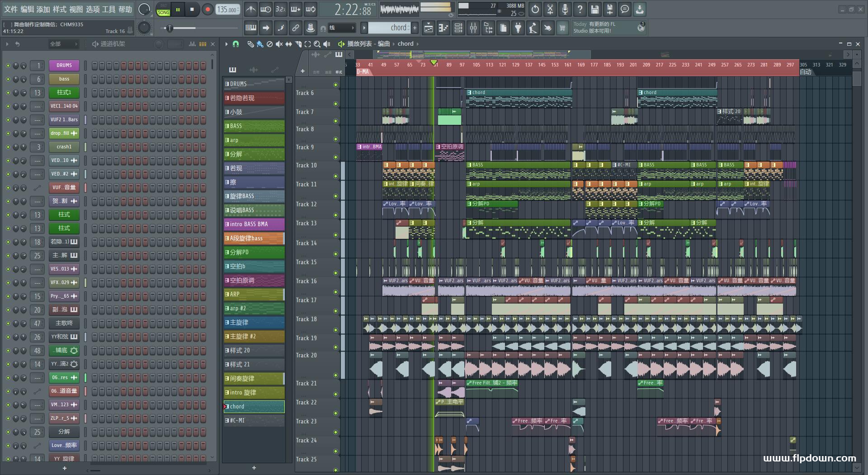The width and height of the screenshot is (868, 475).
Task: Open the 帮助 (Help) menu
Action: [x=125, y=9]
